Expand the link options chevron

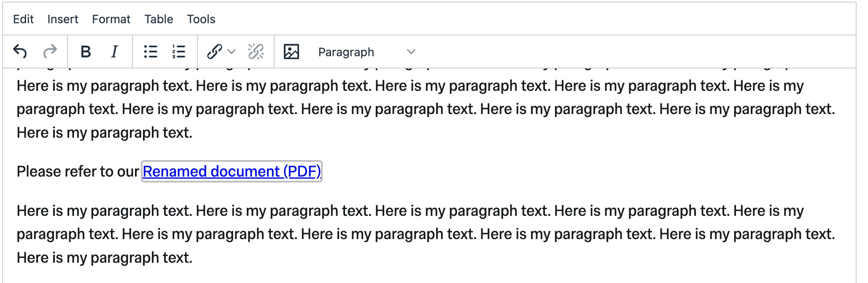pyautogui.click(x=232, y=52)
